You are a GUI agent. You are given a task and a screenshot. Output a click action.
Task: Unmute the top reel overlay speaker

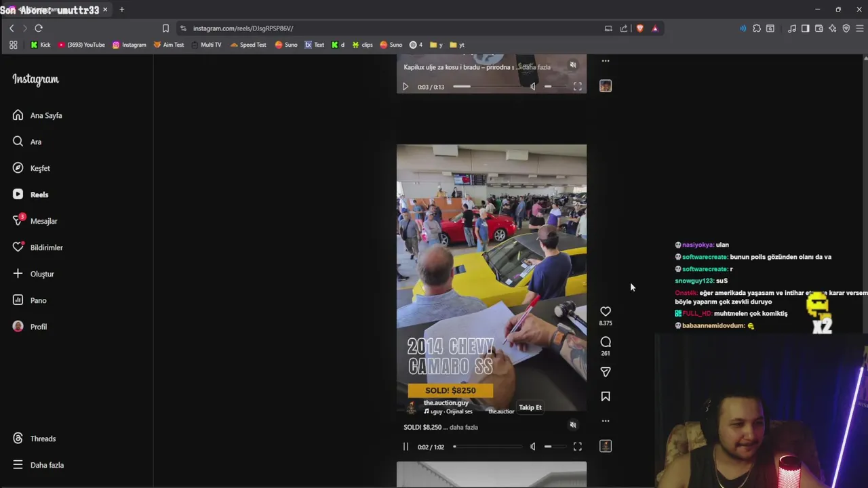point(573,65)
